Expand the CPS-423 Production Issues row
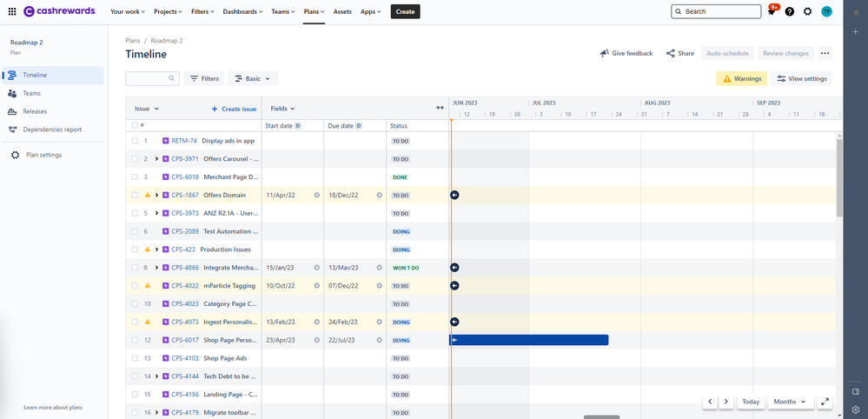Viewport: 868px width, 419px height. 156,249
